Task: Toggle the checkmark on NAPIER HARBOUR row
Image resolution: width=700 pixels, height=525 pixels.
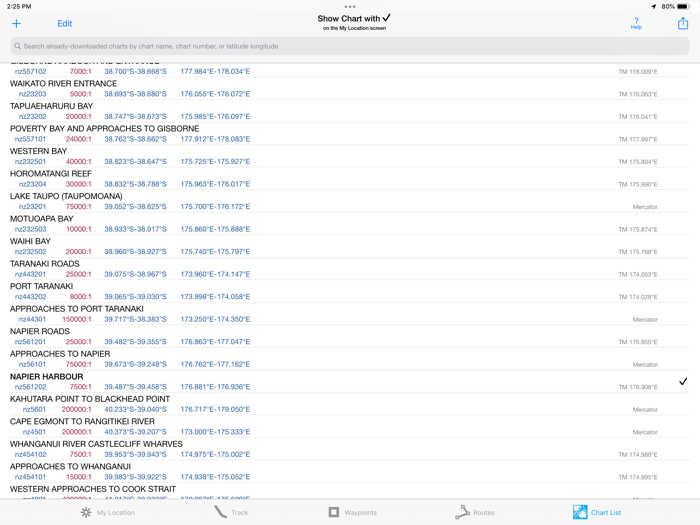Action: tap(683, 382)
